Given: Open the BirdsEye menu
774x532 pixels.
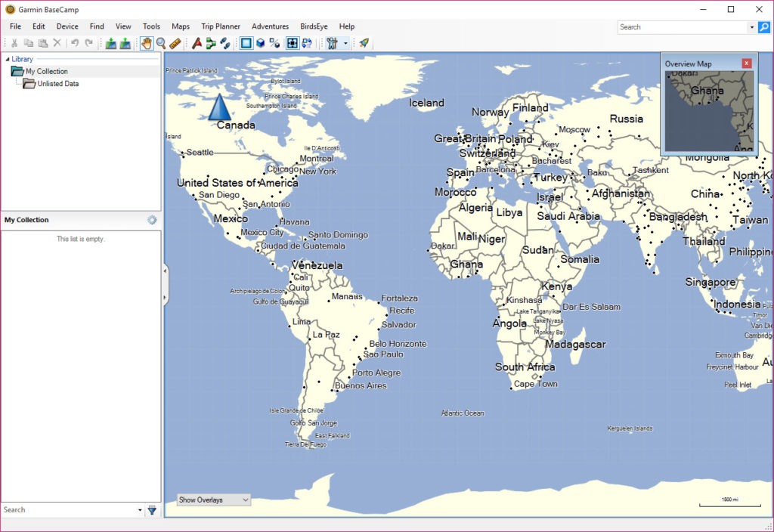Looking at the screenshot, I should point(314,26).
